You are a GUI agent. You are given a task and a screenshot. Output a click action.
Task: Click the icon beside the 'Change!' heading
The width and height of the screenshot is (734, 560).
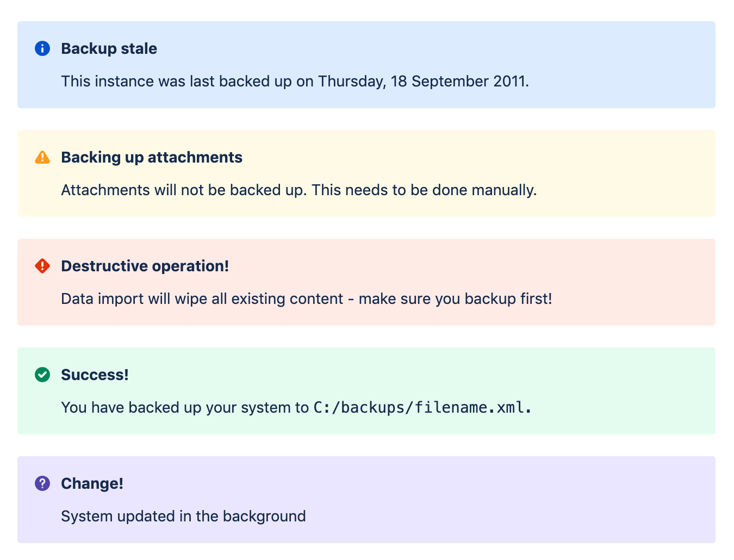coord(42,483)
